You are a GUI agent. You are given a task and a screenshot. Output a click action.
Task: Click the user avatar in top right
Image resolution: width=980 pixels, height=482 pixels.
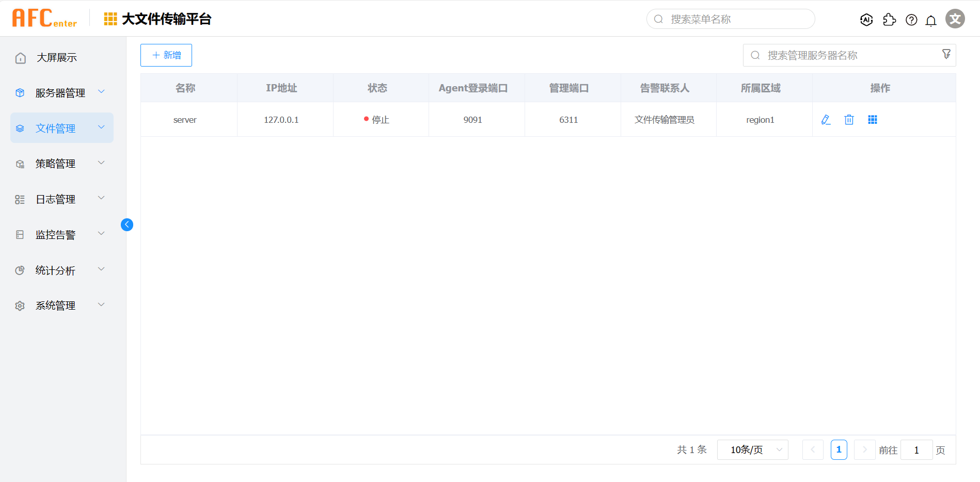tap(955, 19)
